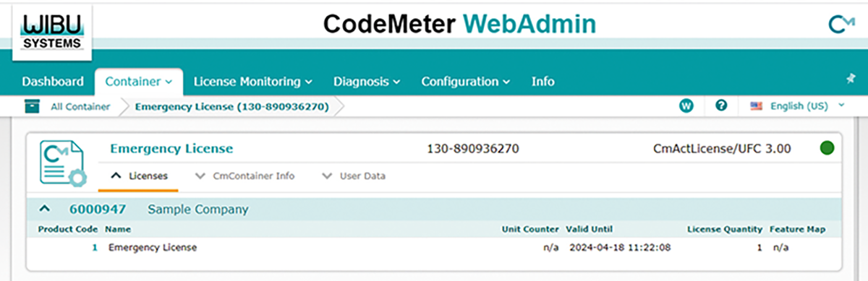
Task: Open the Container dropdown menu
Action: 139,82
